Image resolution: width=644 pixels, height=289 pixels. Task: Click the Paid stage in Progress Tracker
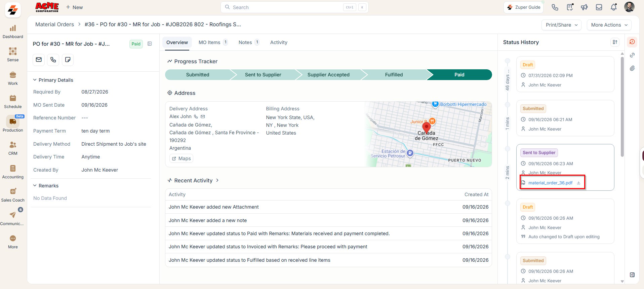pos(459,75)
